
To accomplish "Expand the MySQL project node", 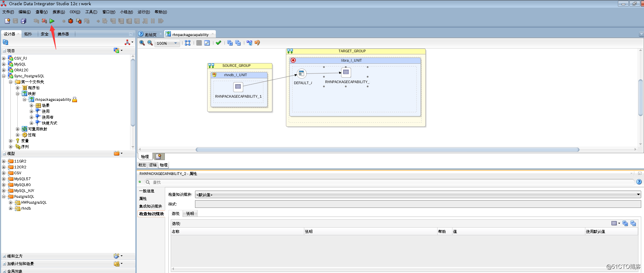I will tap(4, 64).
